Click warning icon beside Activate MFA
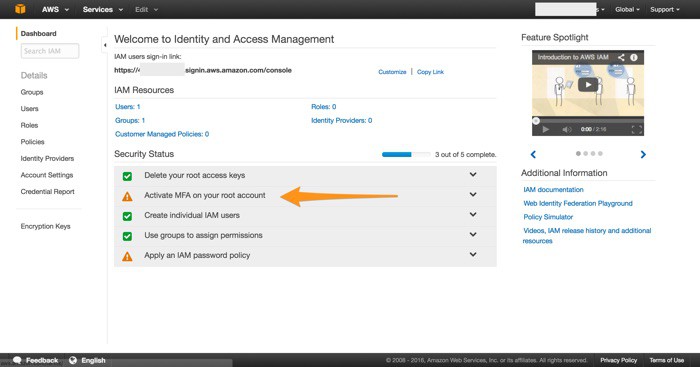 (x=127, y=196)
